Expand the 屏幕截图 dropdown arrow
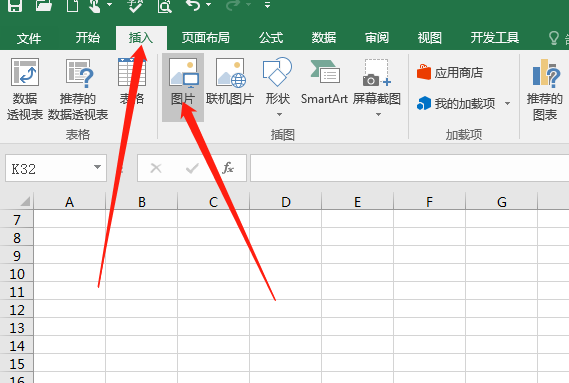Screen dimensions: 569x383 pos(378,114)
